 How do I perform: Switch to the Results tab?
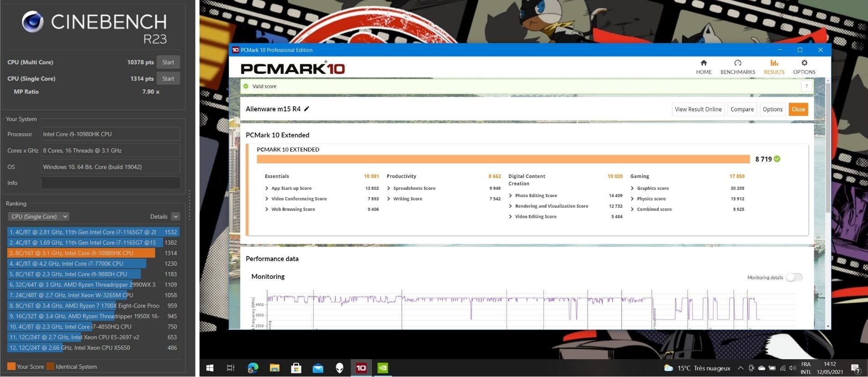pos(774,67)
